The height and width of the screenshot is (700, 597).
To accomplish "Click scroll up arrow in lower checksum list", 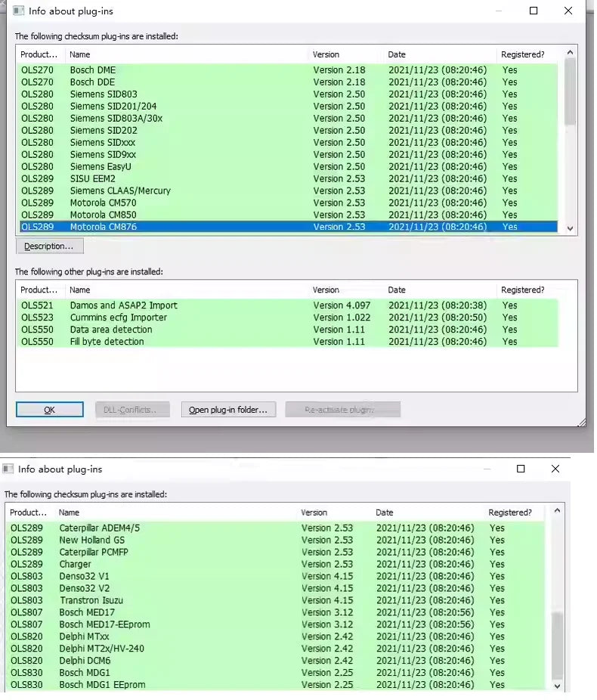I will [558, 511].
